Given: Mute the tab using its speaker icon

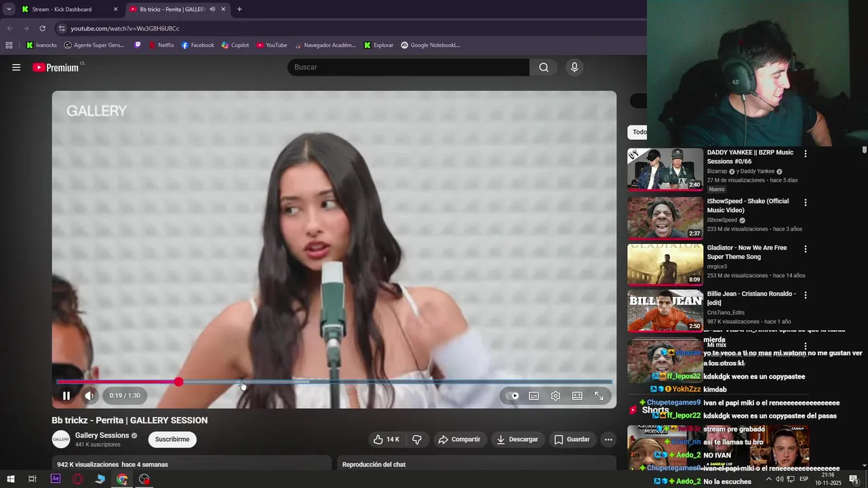Looking at the screenshot, I should pos(212,9).
